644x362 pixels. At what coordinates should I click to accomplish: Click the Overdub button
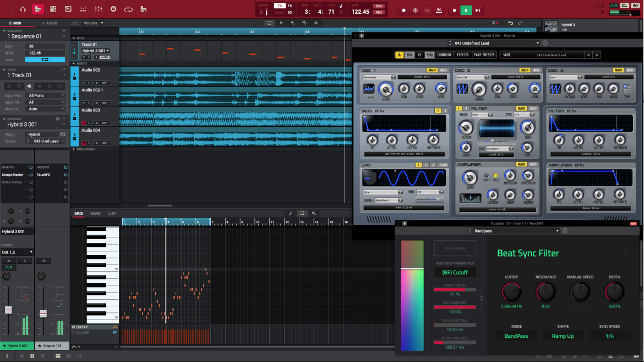coord(415,10)
